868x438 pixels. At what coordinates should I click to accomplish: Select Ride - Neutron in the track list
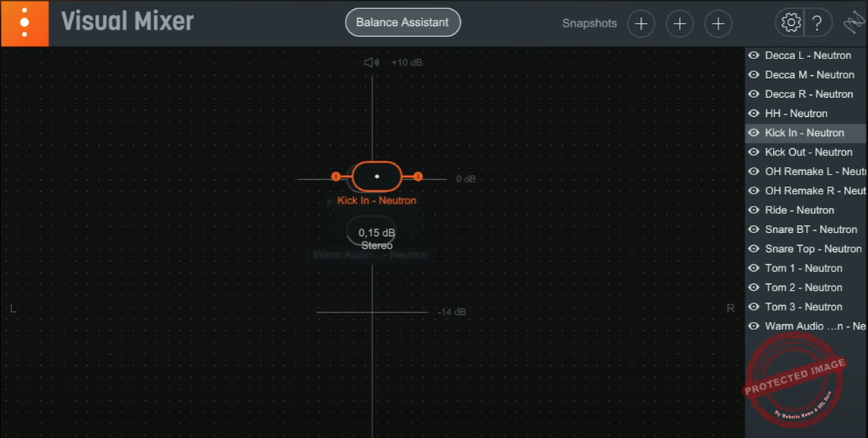[800, 210]
